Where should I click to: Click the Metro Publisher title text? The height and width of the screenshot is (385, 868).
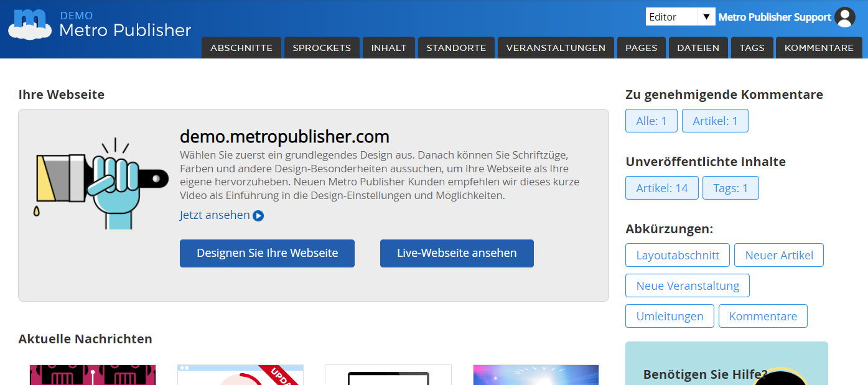pyautogui.click(x=125, y=30)
